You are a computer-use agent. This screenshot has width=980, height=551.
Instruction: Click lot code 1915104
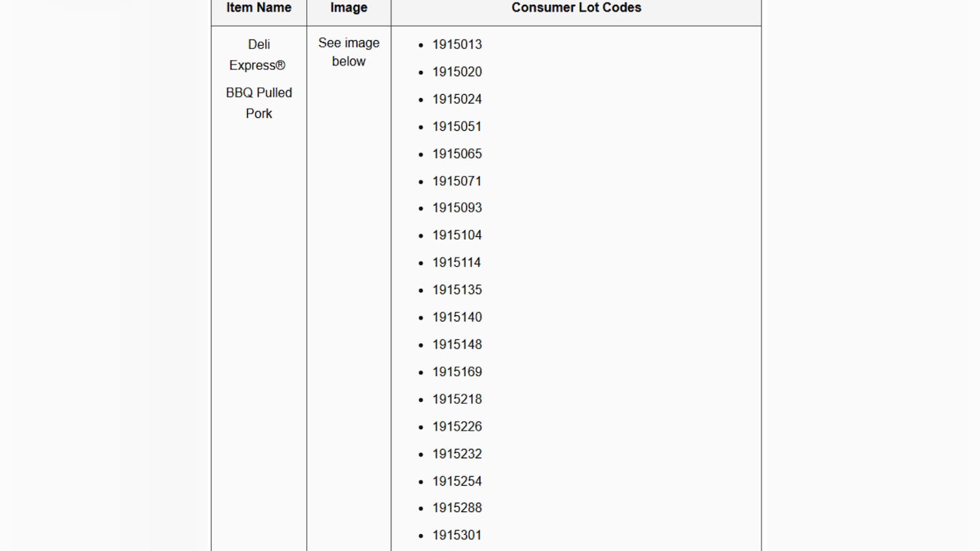[457, 235]
